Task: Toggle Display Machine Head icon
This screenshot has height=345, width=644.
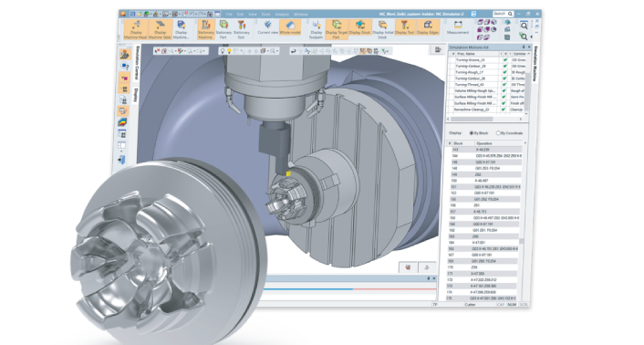Action: (x=136, y=29)
